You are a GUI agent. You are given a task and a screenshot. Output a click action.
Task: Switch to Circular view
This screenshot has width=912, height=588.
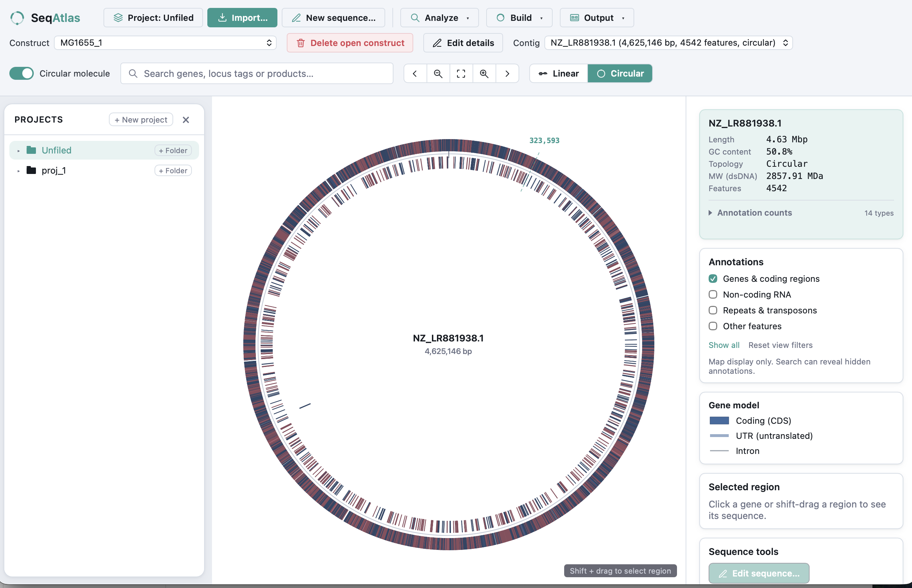click(x=620, y=73)
